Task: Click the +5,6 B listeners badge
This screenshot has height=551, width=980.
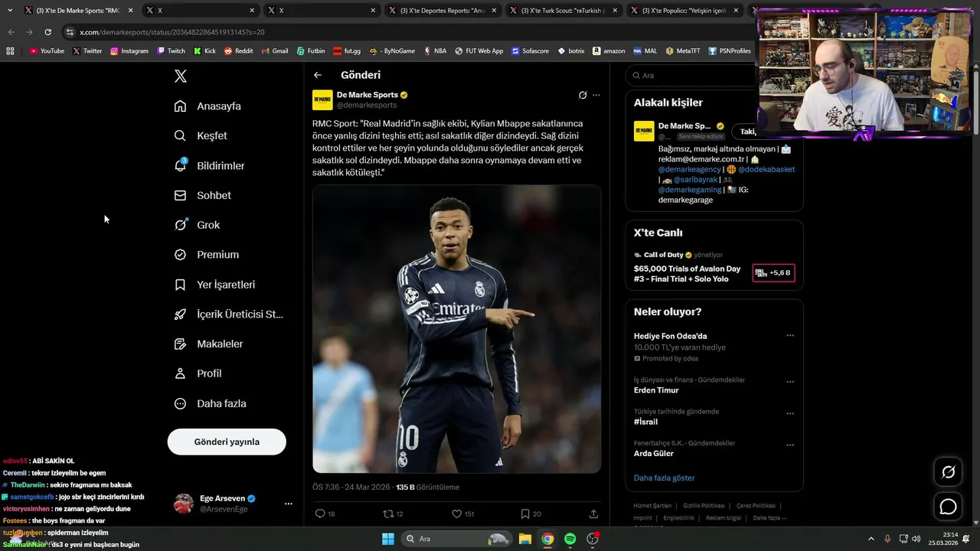Action: 773,273
